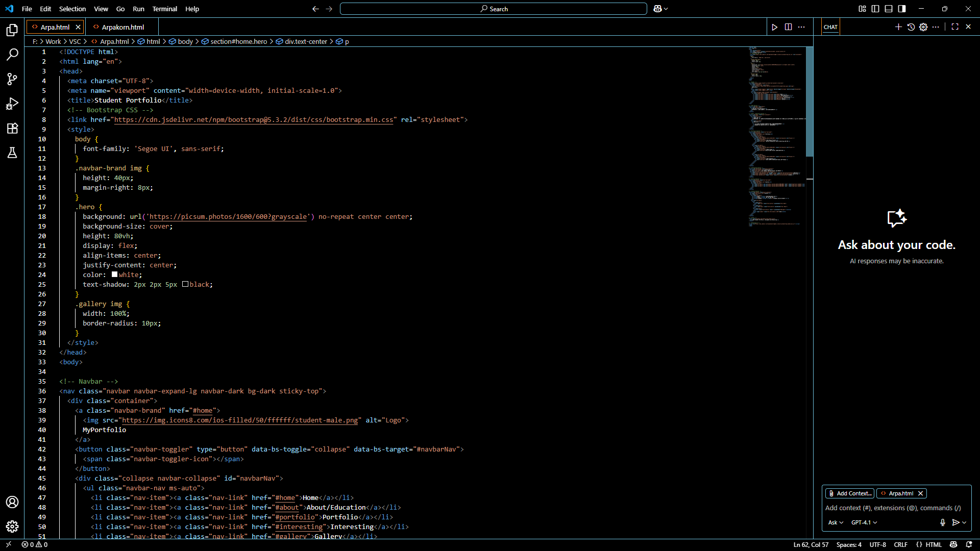Open the Source Control view
Viewport: 980px width, 551px height.
12,79
